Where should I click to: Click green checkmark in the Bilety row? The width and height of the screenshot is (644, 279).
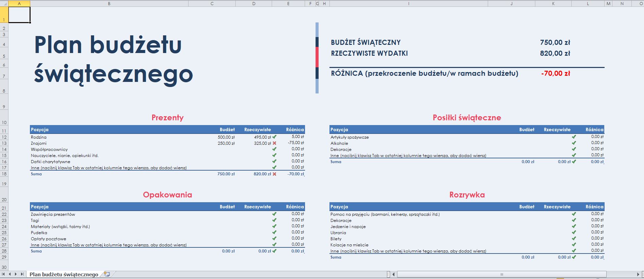[x=574, y=238]
